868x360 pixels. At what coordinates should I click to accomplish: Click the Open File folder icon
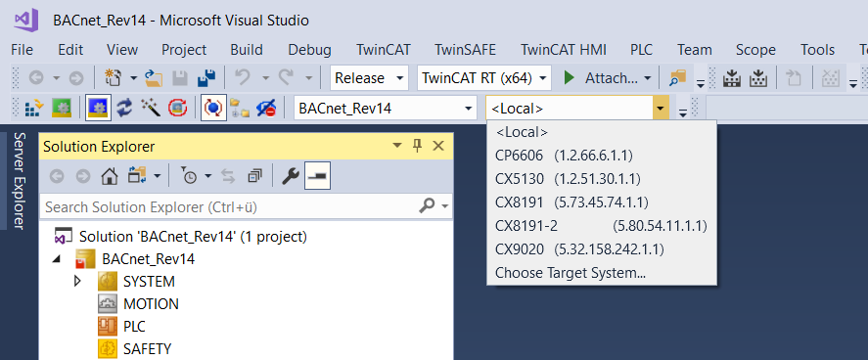[153, 78]
